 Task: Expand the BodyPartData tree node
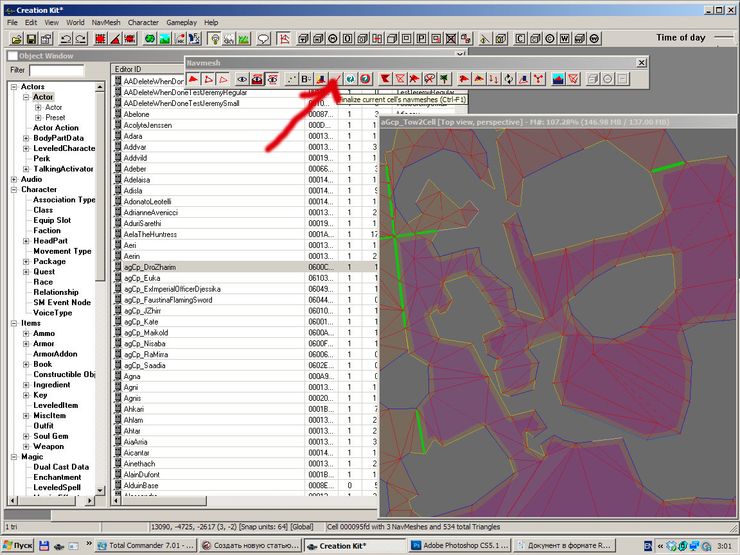(25, 138)
